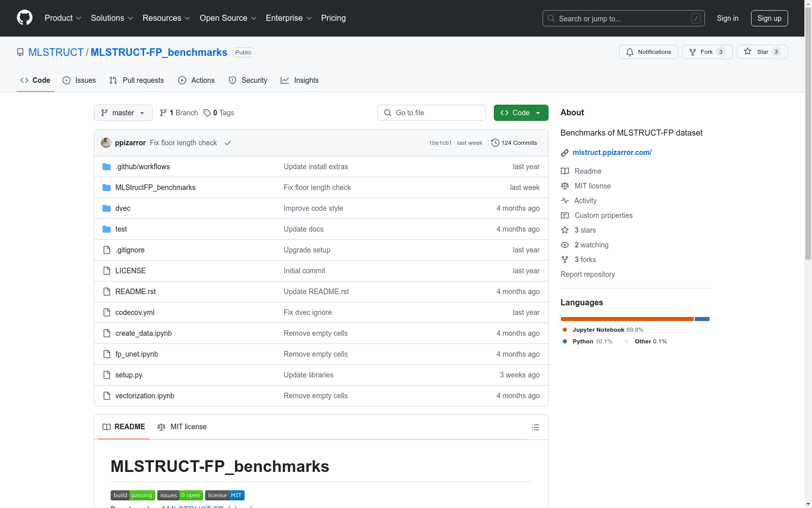Open the Pull requests tab
This screenshot has width=812, height=508.
137,80
